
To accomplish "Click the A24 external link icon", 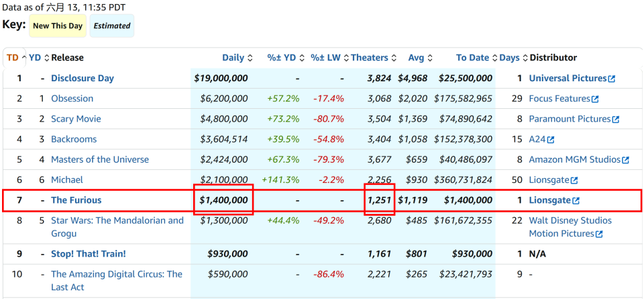I will 551,140.
